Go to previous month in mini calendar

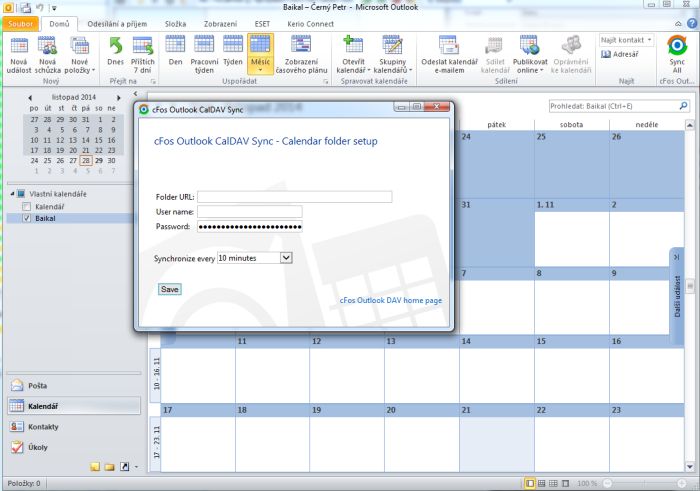pyautogui.click(x=30, y=97)
